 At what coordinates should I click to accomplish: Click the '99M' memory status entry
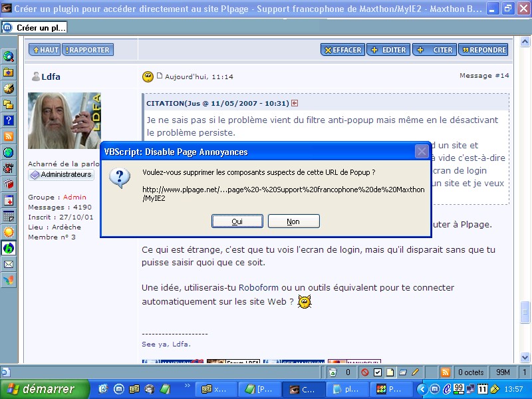[503, 372]
